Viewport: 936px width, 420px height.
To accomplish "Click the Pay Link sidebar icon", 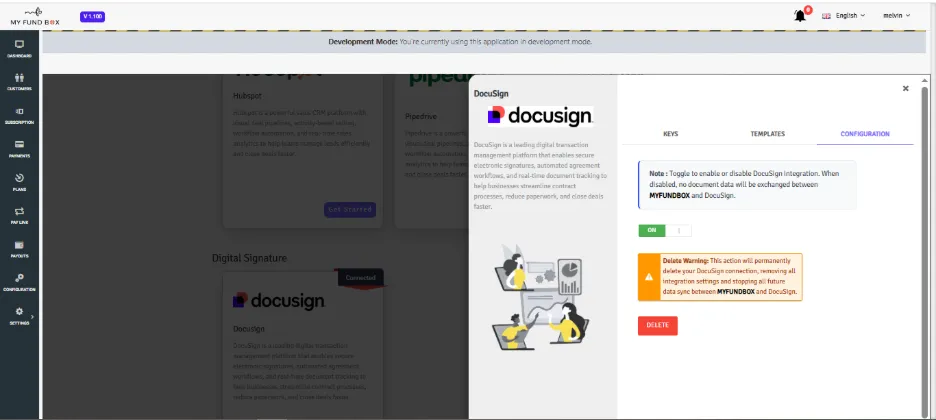I will pos(19,211).
